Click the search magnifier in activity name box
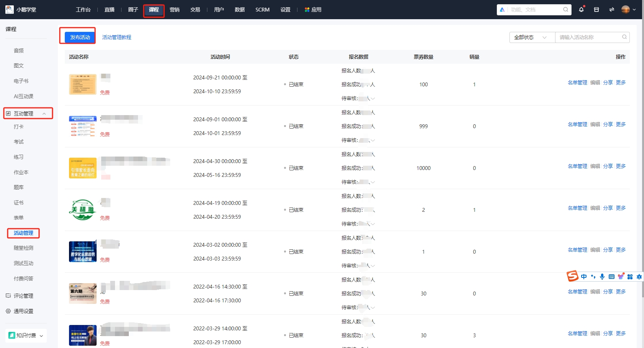The image size is (644, 348). [x=624, y=37]
